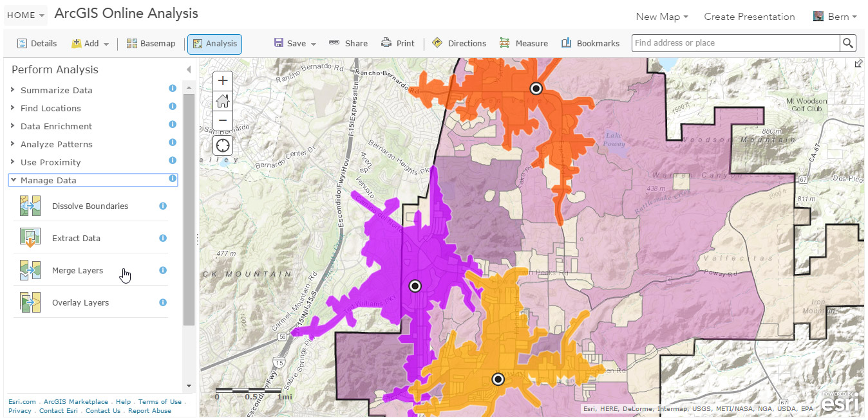Click info icon beside Overlay Layers
Viewport: 868px width, 420px height.
(x=163, y=303)
